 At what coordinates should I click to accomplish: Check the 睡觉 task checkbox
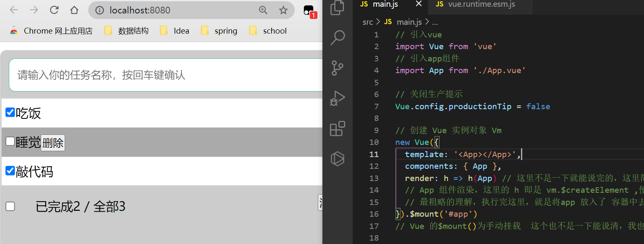(x=10, y=141)
